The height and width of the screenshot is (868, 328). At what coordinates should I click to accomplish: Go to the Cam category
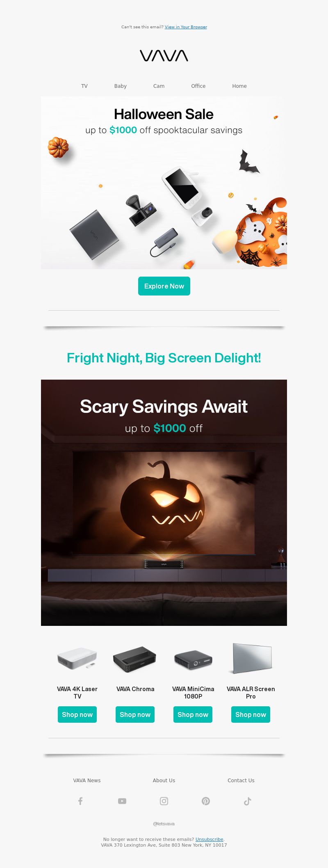coord(159,86)
